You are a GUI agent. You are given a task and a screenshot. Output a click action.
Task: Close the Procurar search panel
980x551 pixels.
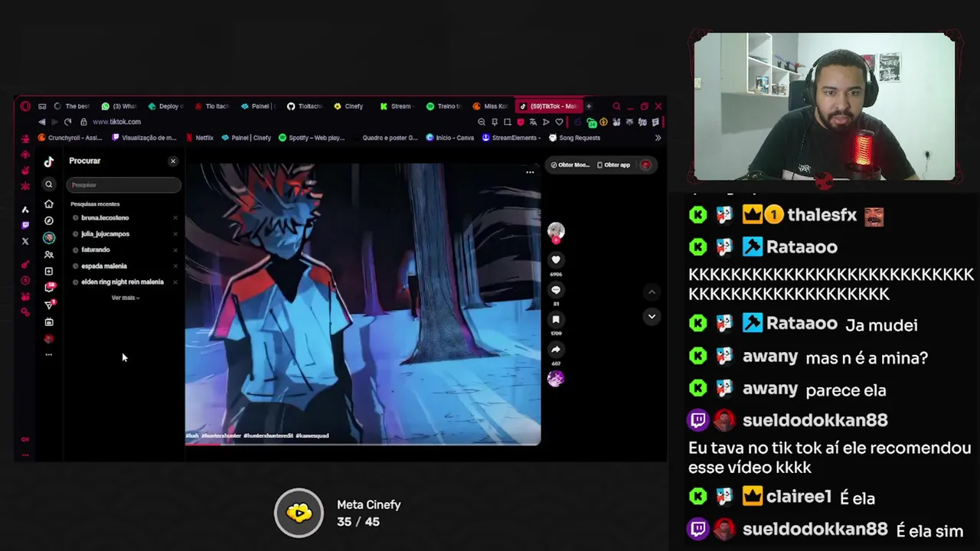coord(173,161)
